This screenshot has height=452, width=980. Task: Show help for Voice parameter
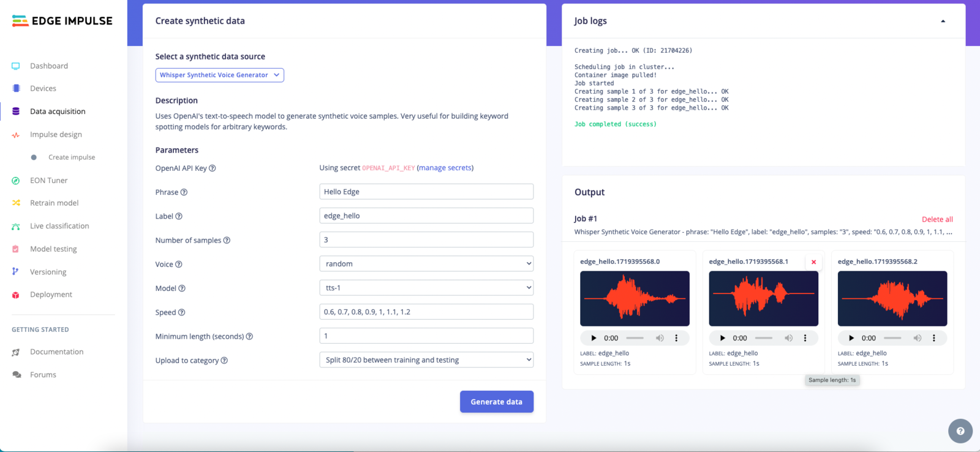179,265
